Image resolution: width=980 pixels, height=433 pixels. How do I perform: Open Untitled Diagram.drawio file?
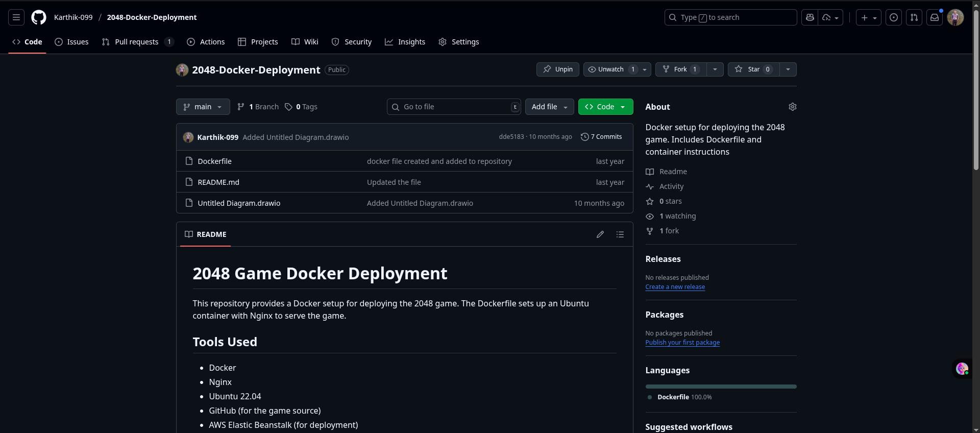[x=239, y=203]
